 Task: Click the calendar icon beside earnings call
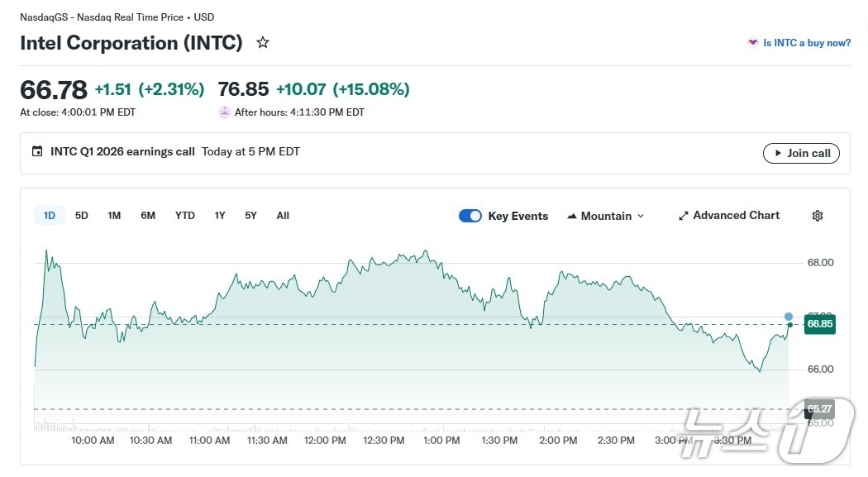[x=37, y=151]
